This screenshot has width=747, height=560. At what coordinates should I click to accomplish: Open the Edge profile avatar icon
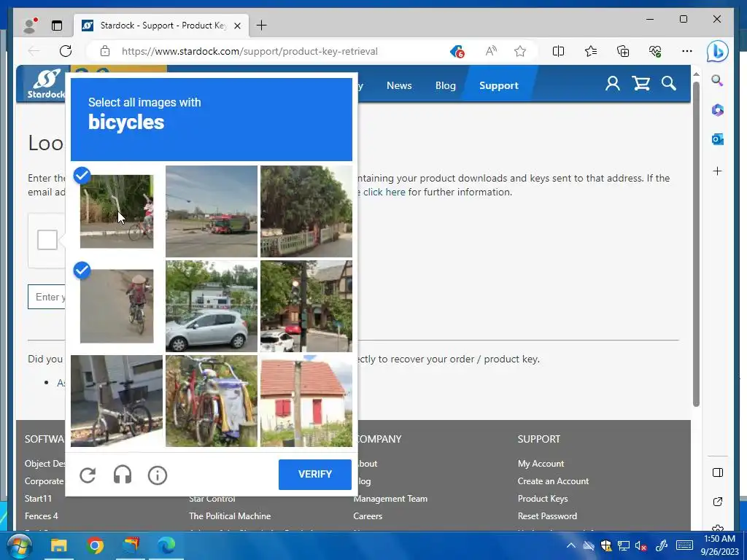(30, 26)
